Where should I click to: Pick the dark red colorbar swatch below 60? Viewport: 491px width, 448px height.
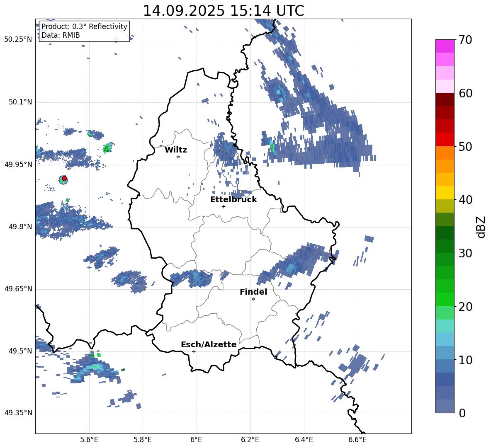445,99
